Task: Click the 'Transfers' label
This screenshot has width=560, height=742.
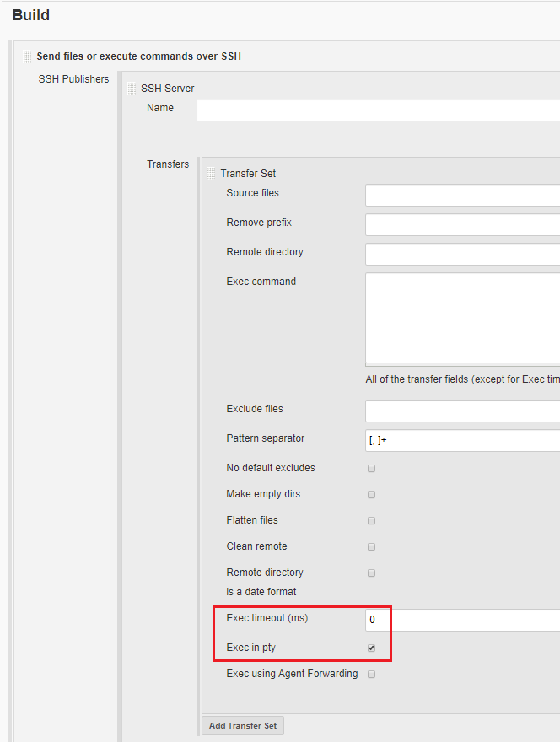Action: pos(168,164)
